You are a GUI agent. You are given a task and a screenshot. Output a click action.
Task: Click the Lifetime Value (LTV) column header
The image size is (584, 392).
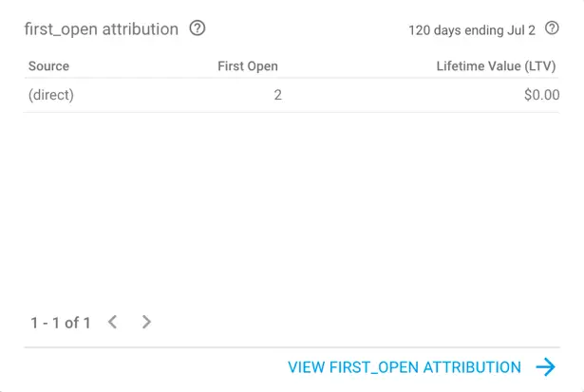[x=498, y=66]
